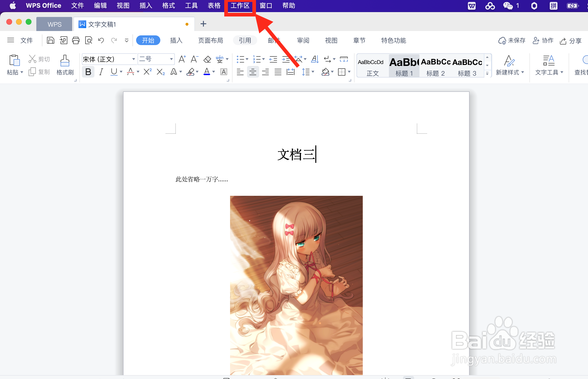Screen dimensions: 588x379
Task: Switch to the WPS home tab
Action: (54, 24)
